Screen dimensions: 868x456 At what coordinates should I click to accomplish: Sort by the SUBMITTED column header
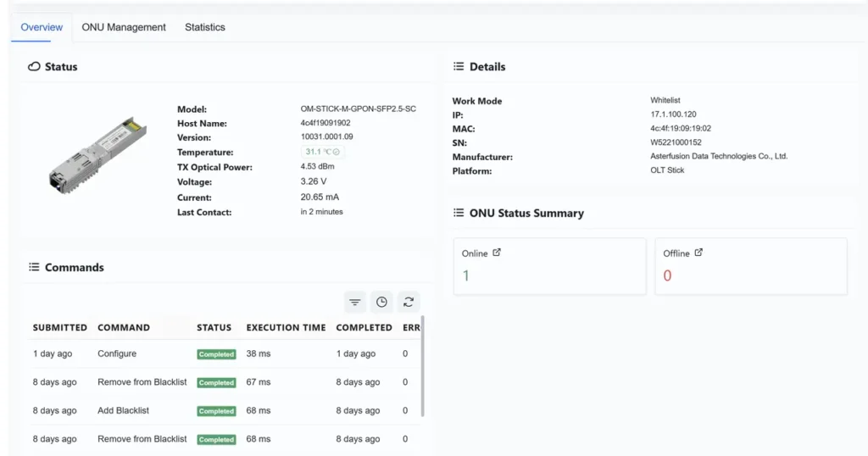click(59, 327)
